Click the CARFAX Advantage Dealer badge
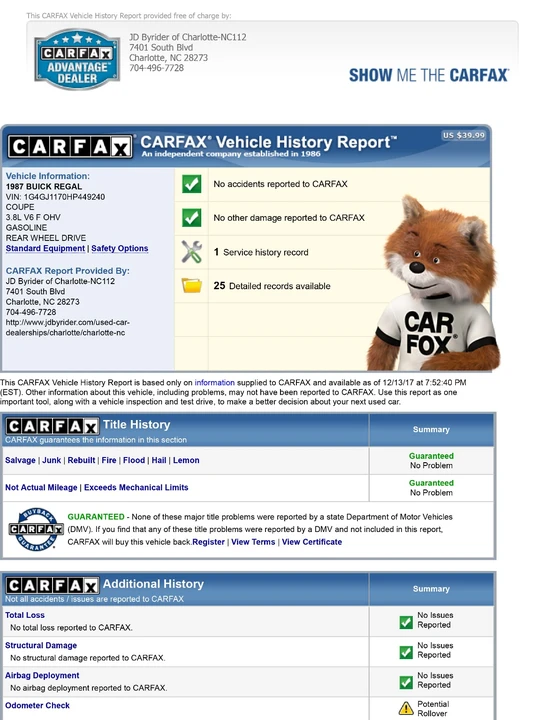Screen dimensions: 545x720 (x=77, y=59)
